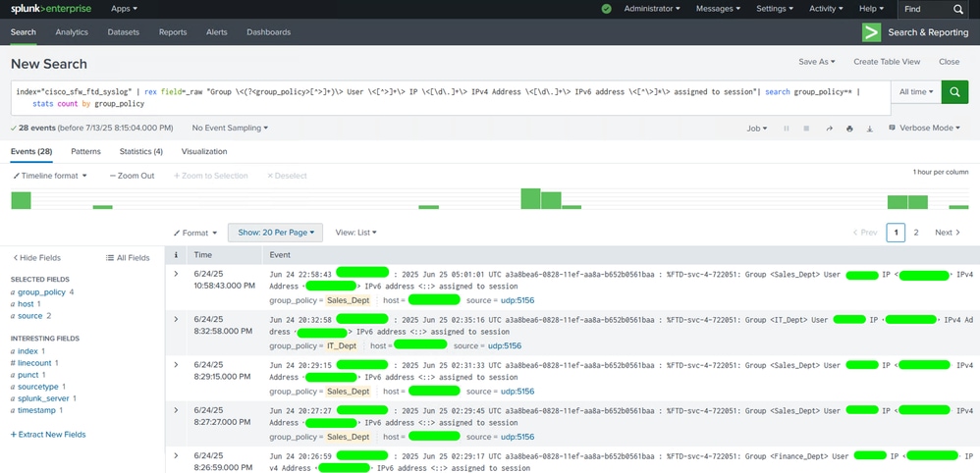
Task: Click the group_policy selected field
Action: [42, 291]
